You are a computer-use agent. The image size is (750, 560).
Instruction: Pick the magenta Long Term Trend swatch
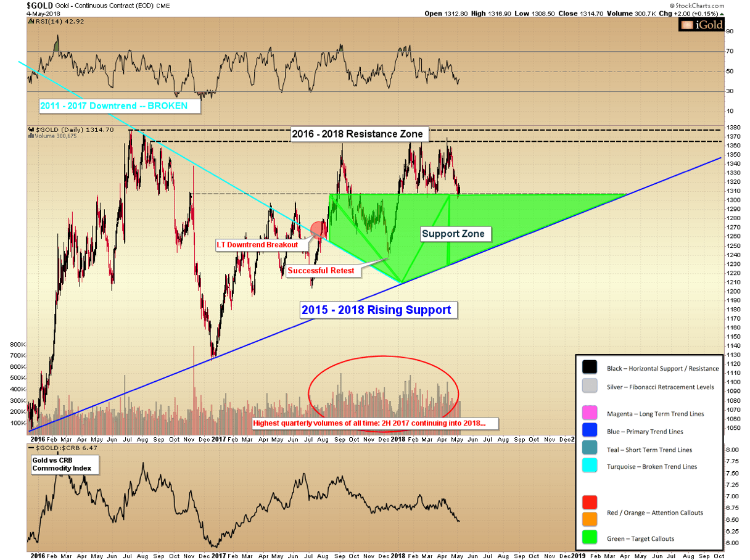591,413
